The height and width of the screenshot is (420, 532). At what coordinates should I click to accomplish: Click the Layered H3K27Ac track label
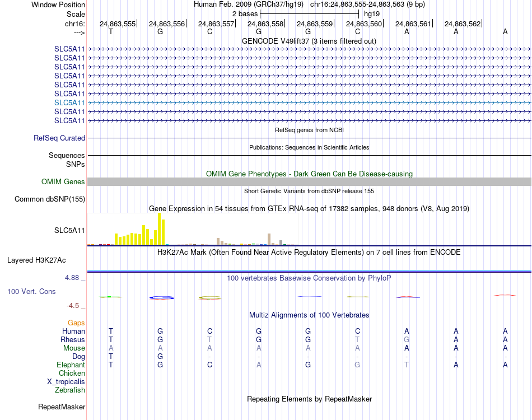(x=36, y=260)
